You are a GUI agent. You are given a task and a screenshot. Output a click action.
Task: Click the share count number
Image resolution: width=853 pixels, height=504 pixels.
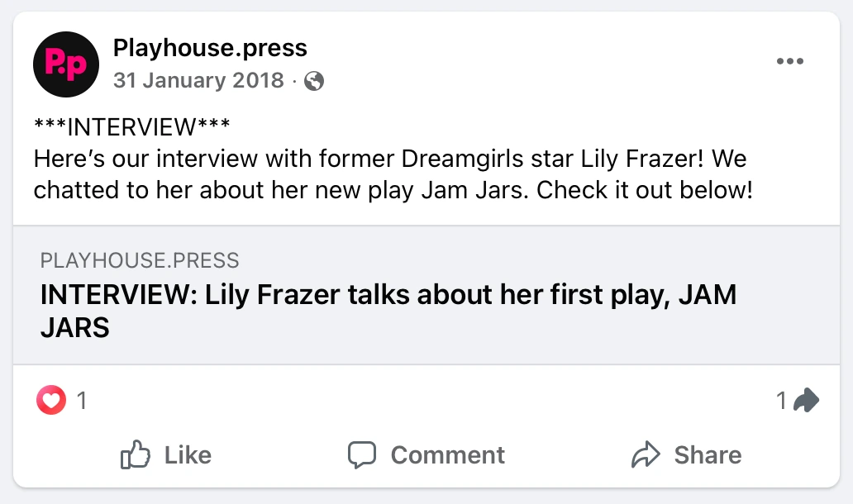(x=781, y=402)
